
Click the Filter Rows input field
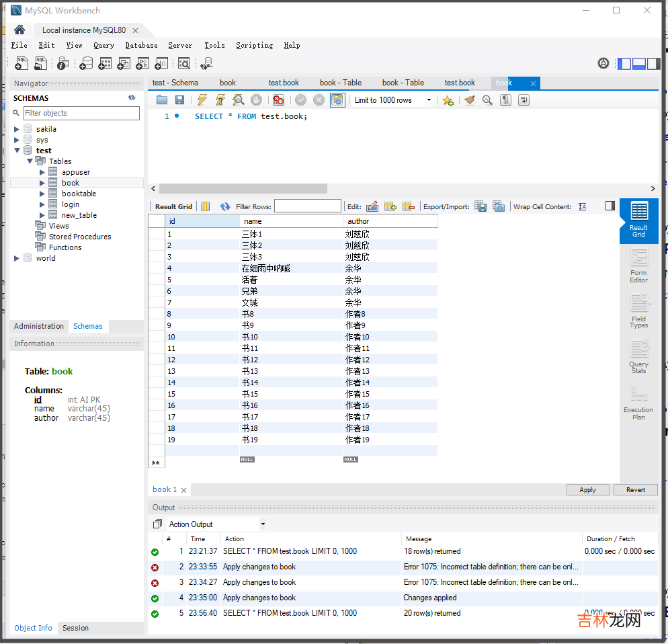click(x=307, y=206)
